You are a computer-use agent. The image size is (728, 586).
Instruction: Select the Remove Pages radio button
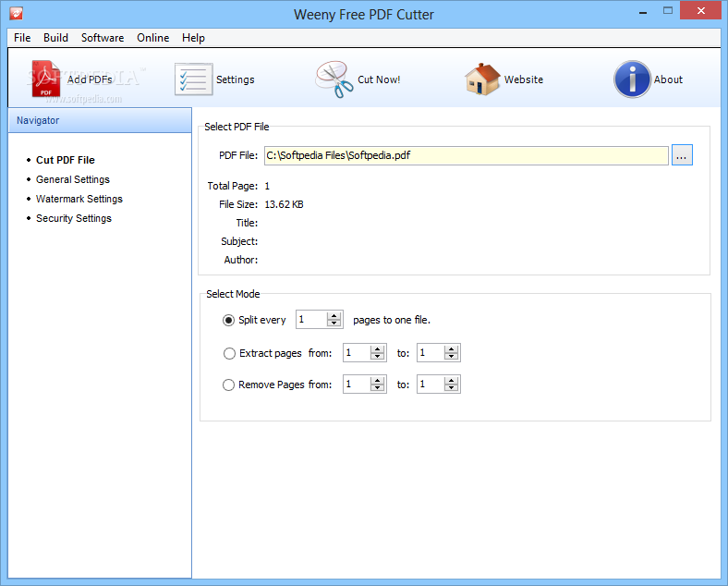click(x=228, y=385)
